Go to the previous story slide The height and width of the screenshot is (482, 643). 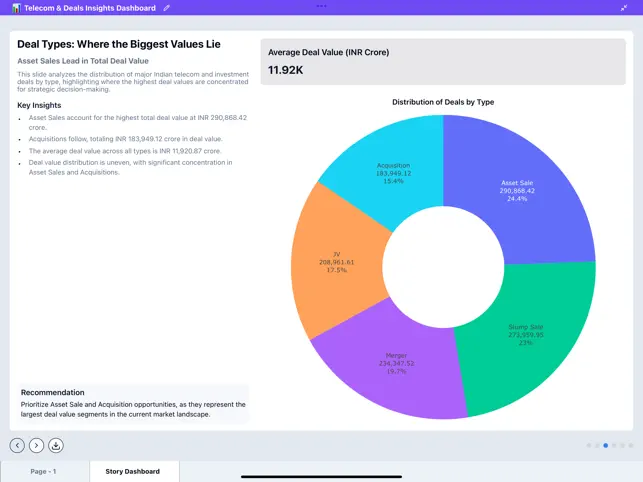(17, 445)
